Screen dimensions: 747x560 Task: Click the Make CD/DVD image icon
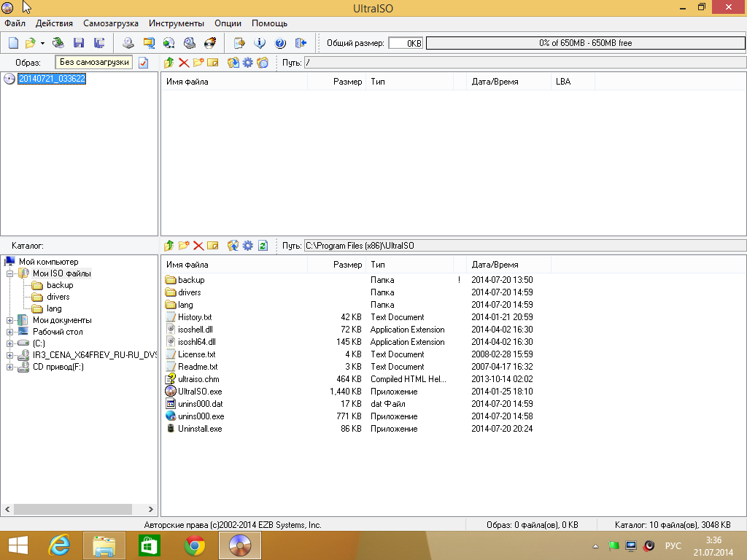[128, 43]
